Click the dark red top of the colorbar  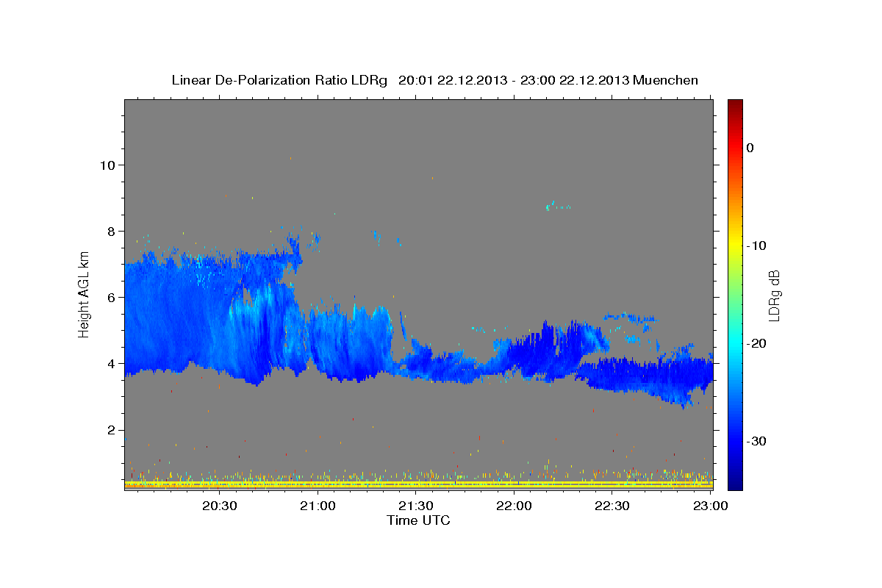[735, 104]
